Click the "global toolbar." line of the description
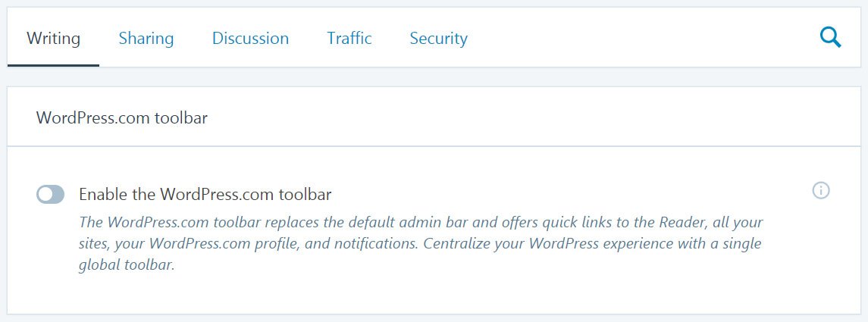The width and height of the screenshot is (868, 322). click(126, 265)
